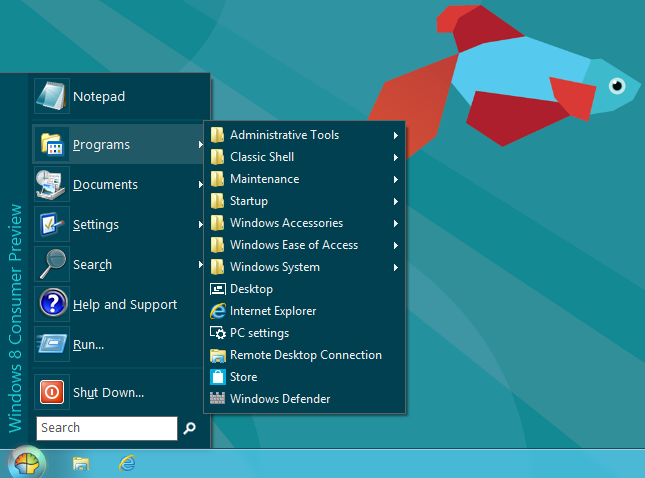Click the Help and Support question mark icon

click(x=53, y=303)
